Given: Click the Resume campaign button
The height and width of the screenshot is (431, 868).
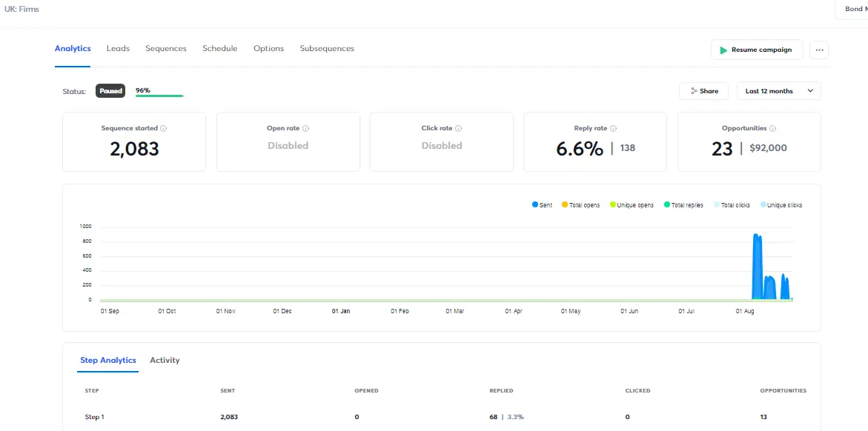Looking at the screenshot, I should (x=757, y=50).
